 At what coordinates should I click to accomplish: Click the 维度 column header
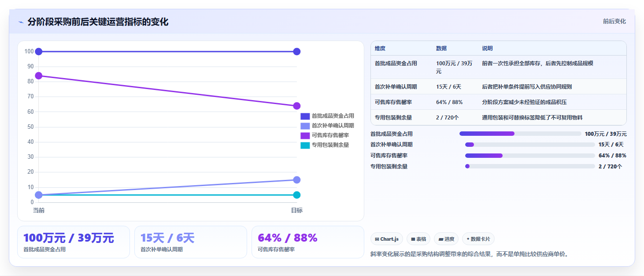tap(380, 48)
